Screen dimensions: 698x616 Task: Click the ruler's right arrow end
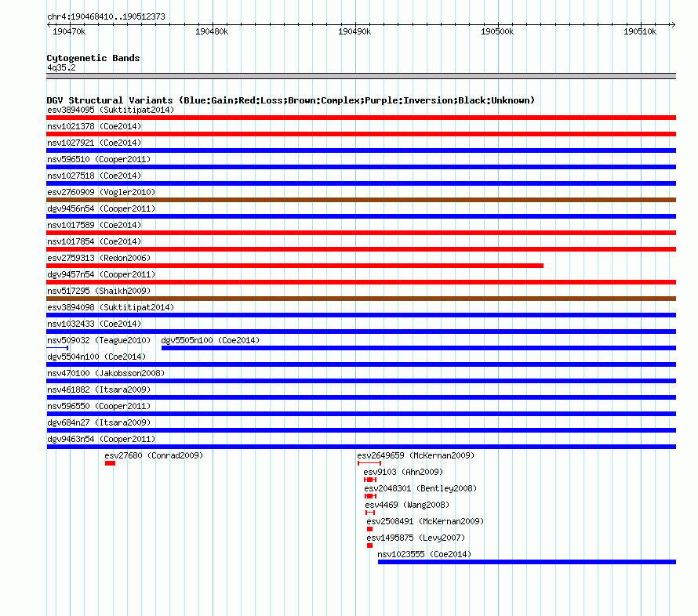[x=673, y=24]
